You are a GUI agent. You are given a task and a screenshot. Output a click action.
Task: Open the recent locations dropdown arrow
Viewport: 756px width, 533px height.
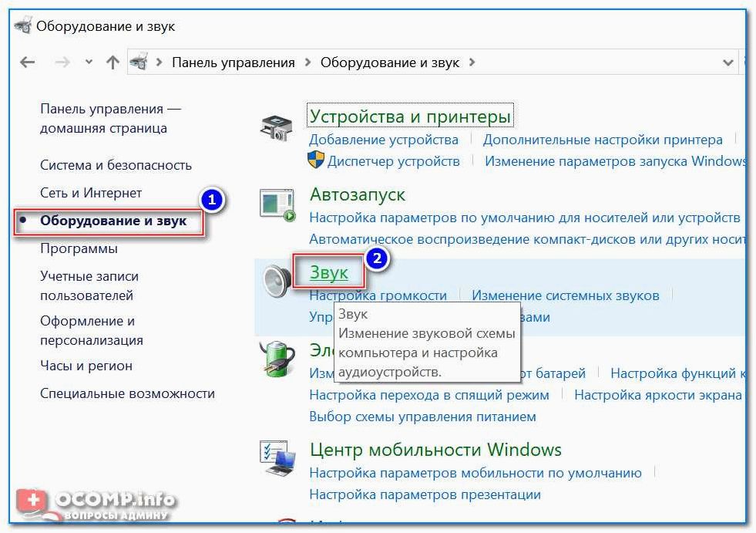point(89,62)
